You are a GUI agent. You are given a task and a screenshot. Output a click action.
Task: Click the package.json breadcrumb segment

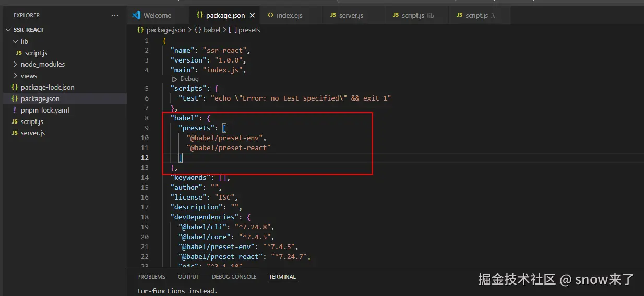[166, 30]
